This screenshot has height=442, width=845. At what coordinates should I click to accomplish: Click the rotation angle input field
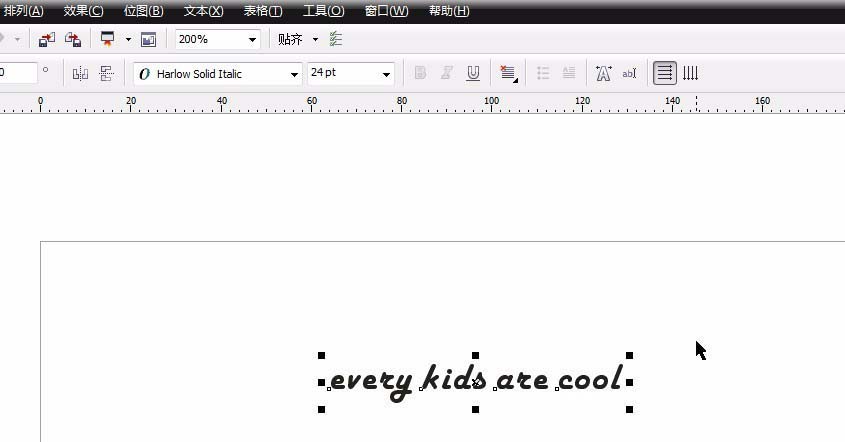(18, 73)
